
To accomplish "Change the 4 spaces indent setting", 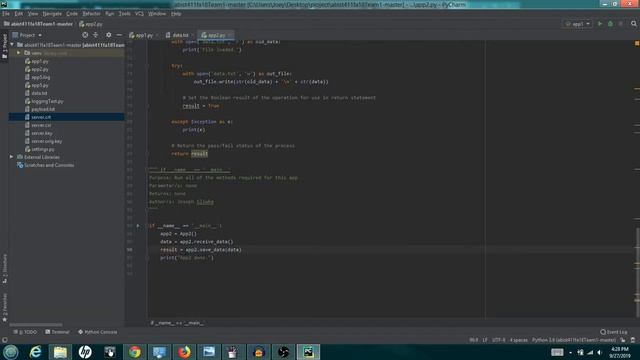I will [518, 340].
